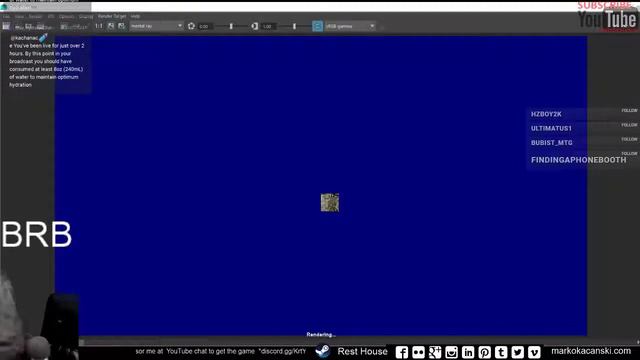Viewport: 640px width, 360px height.
Task: Click the LinkedIn icon
Action: [x=468, y=352]
